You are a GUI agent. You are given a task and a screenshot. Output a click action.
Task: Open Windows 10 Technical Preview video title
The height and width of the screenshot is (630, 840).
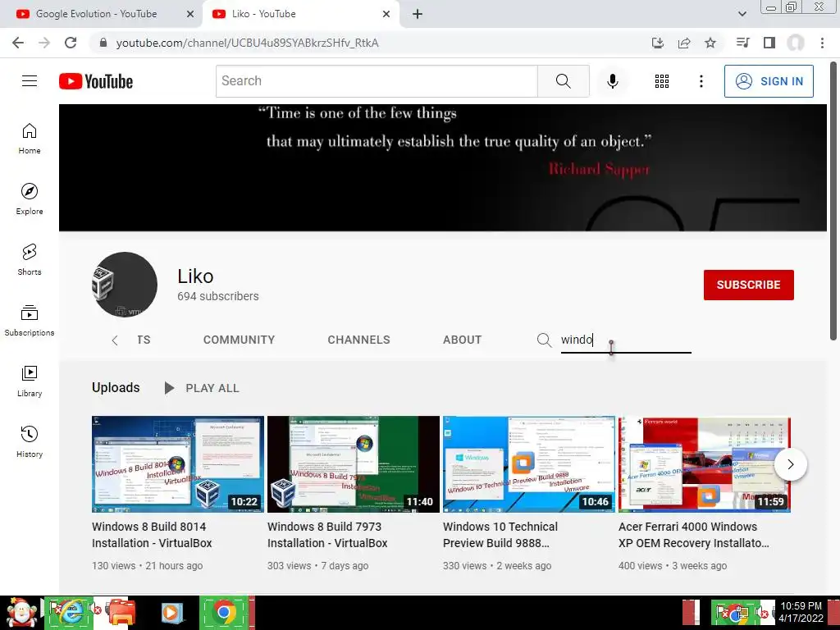point(500,535)
